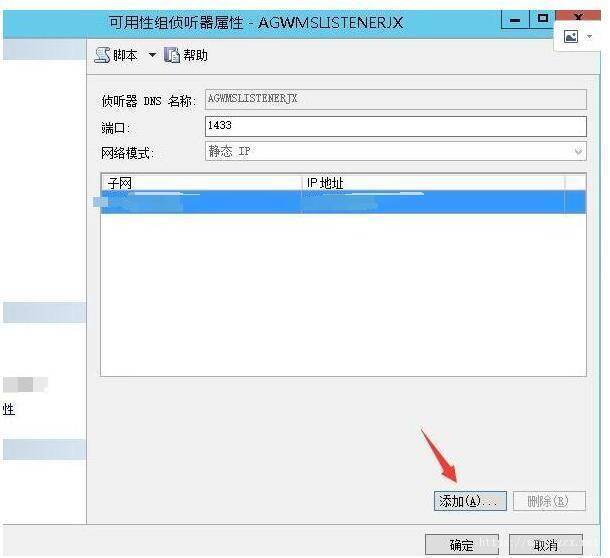
Task: Click the Help (帮助) book icon
Action: 172,55
